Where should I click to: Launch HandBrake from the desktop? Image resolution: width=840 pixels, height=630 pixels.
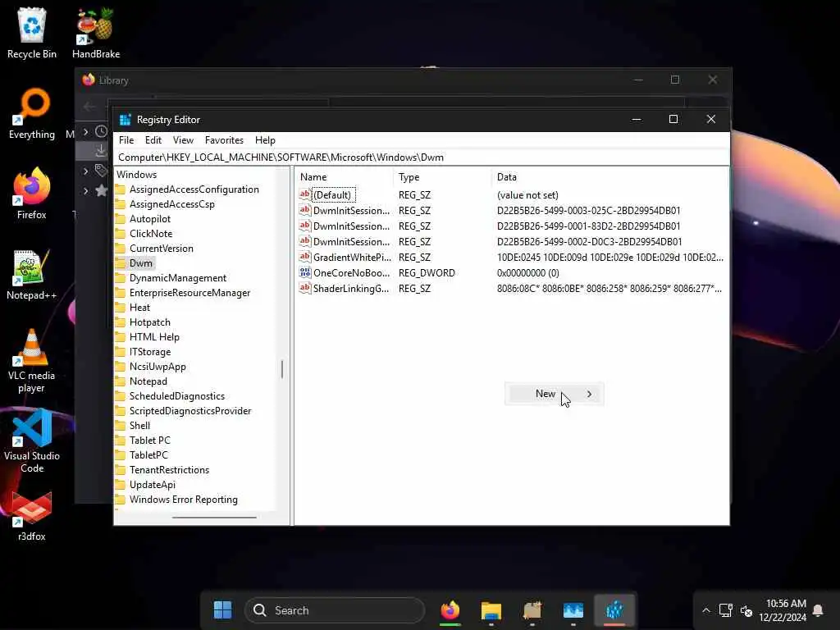point(96,32)
